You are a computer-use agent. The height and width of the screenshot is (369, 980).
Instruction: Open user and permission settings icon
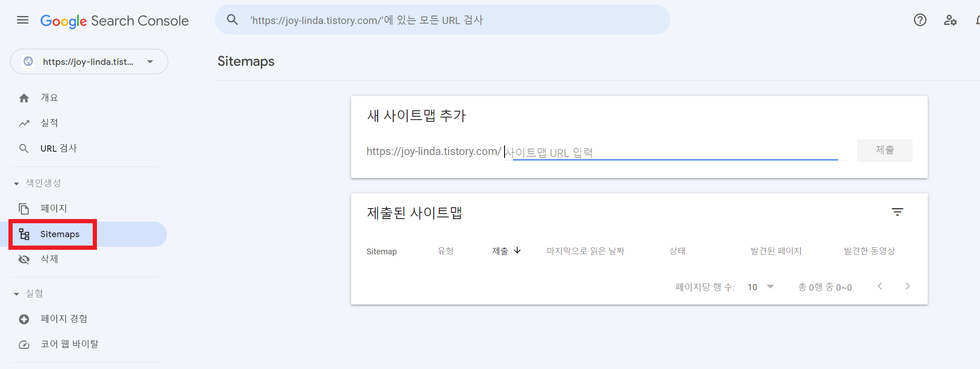point(950,20)
